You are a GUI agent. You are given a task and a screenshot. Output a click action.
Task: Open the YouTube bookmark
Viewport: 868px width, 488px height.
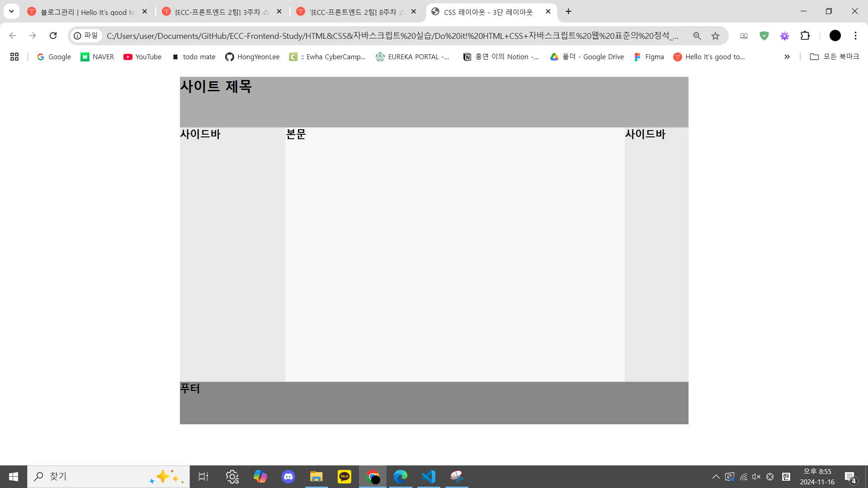pos(142,56)
